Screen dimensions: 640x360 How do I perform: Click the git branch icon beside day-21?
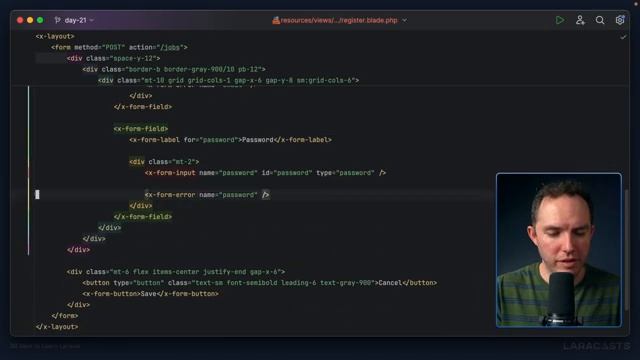coord(58,20)
